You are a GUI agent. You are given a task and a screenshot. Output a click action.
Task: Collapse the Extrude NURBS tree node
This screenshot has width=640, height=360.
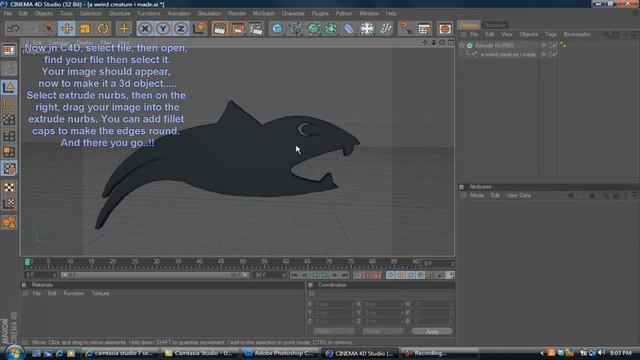point(462,45)
